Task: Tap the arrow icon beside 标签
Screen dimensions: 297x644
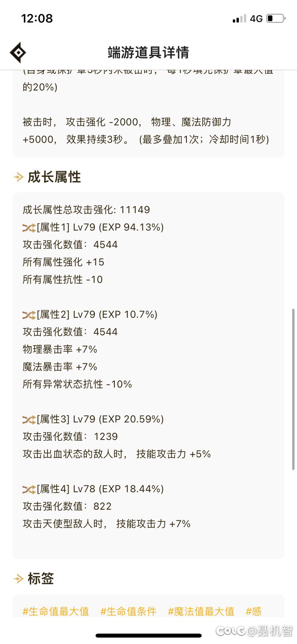Action: 18,579
